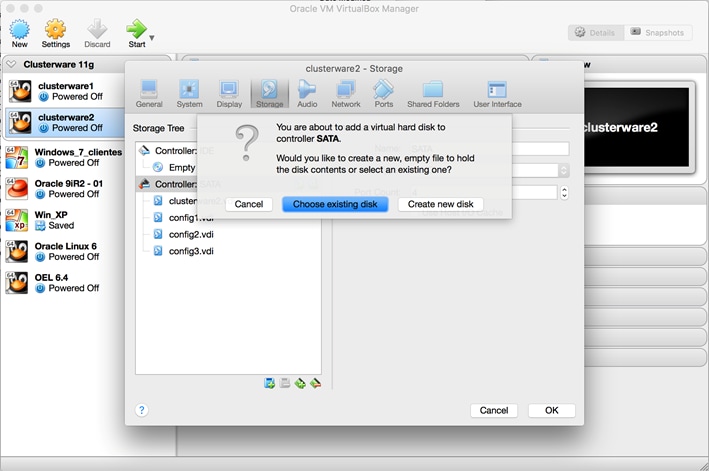Open the Ports settings tab
This screenshot has height=471, width=709.
[383, 94]
